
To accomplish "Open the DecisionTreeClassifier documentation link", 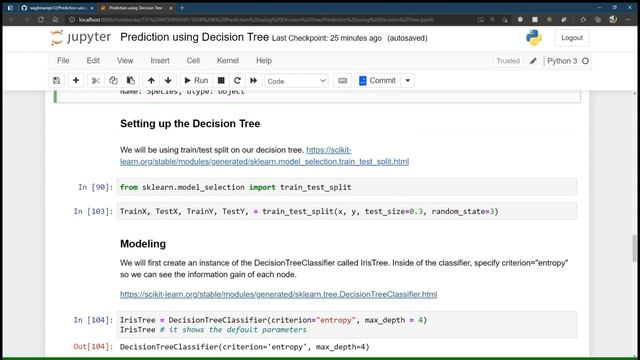I will (278, 294).
